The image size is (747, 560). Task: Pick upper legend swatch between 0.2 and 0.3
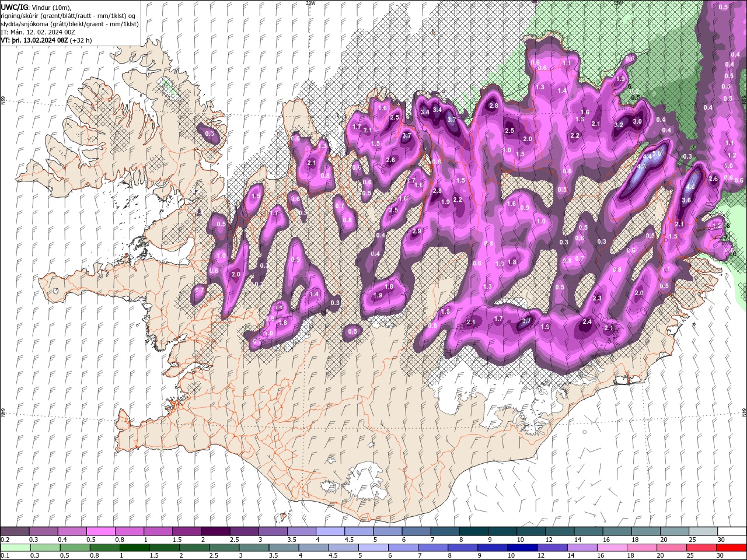tap(15, 531)
